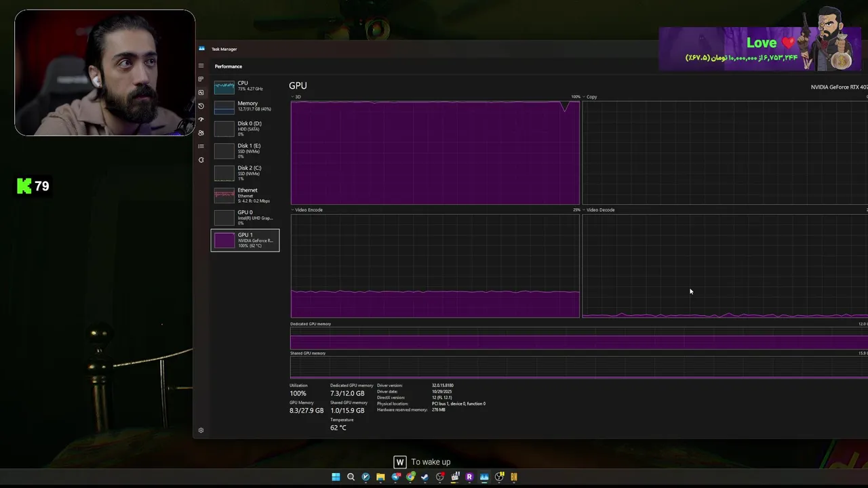Viewport: 868px width, 488px height.
Task: Open the Startup apps page icon
Action: pos(201,119)
